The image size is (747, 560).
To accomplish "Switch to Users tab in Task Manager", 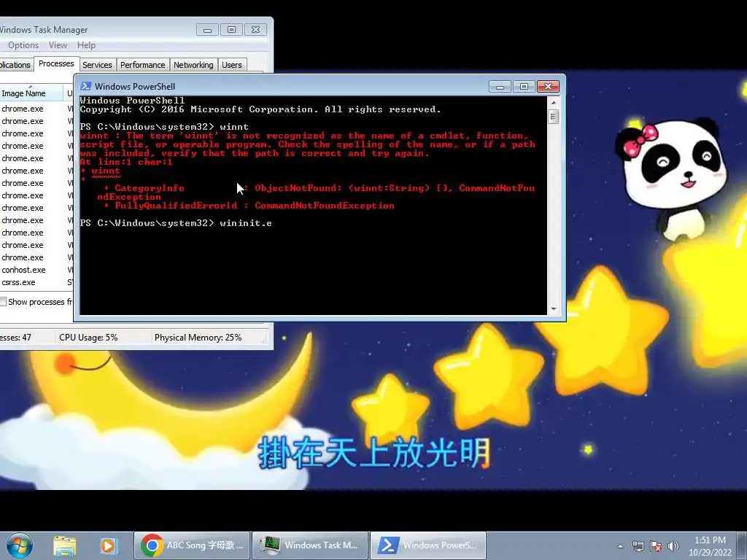I will tap(232, 65).
